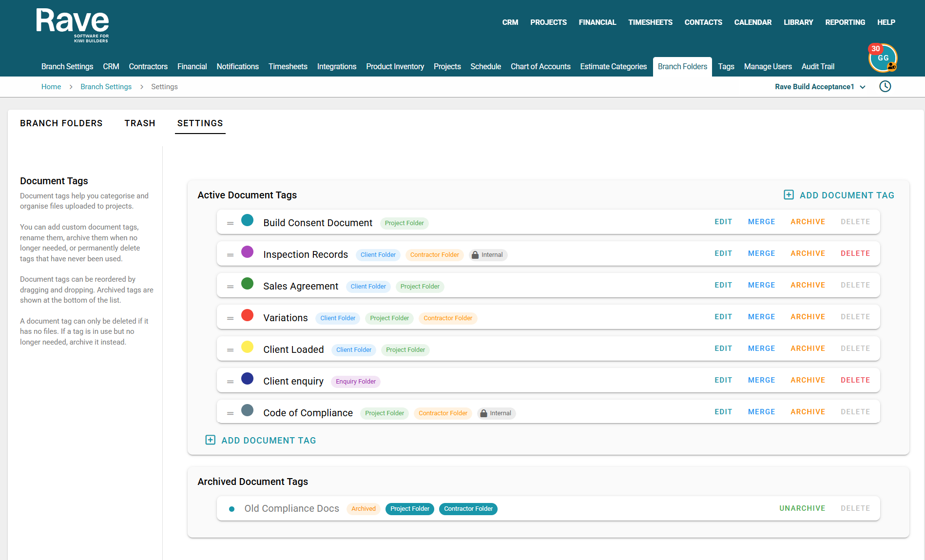This screenshot has height=560, width=925.
Task: Switch to the Trash tab
Action: (x=140, y=123)
